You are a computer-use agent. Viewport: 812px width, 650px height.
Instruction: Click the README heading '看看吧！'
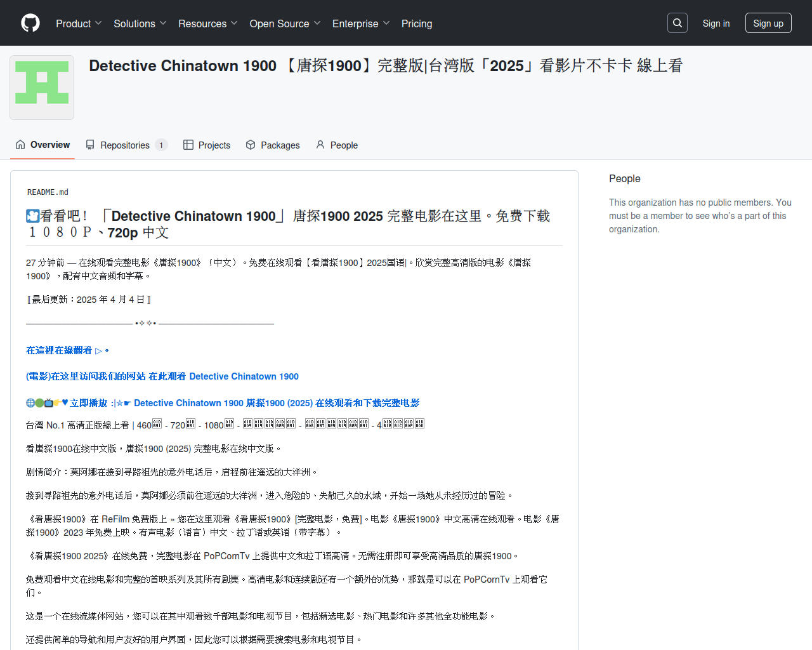[x=288, y=224]
